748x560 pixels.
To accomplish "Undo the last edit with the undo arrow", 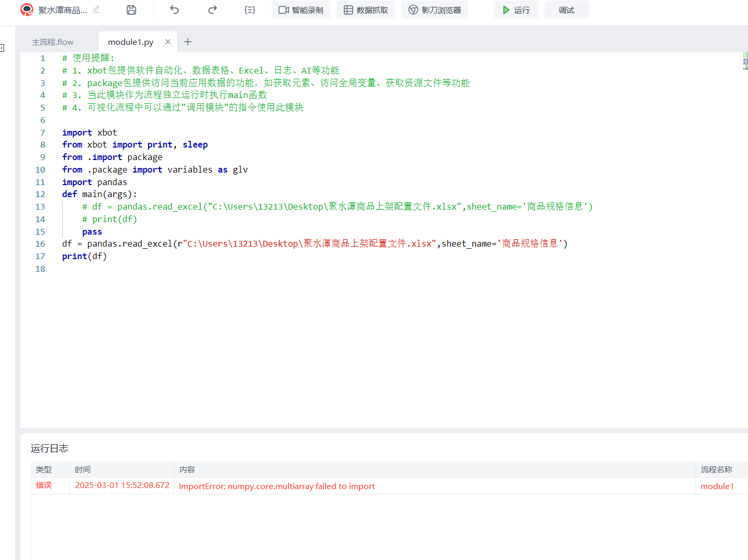I will pyautogui.click(x=174, y=10).
